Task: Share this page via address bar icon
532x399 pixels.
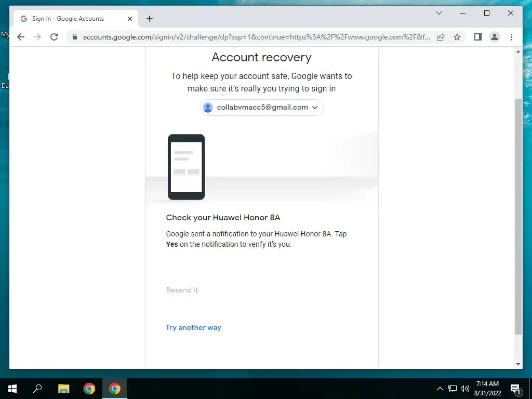Action: [x=441, y=37]
